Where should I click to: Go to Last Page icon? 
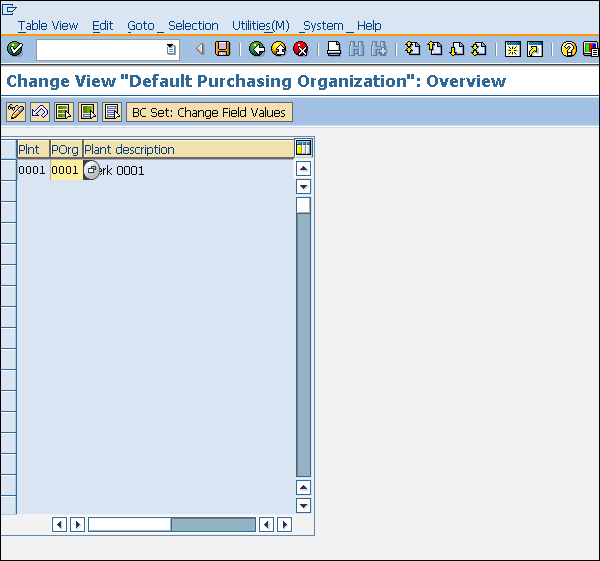(x=479, y=49)
